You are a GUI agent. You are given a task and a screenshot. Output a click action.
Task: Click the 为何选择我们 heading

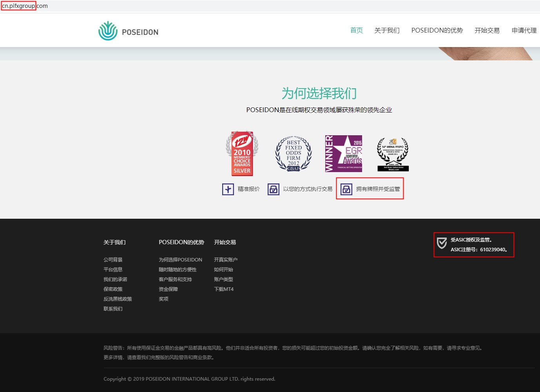(319, 93)
